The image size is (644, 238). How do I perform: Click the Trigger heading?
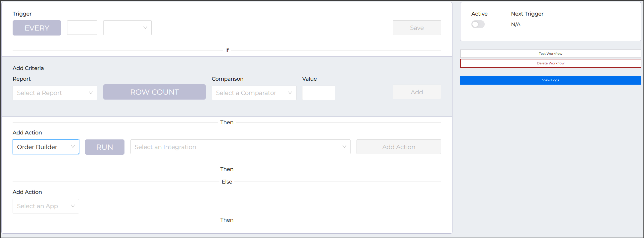[x=22, y=14]
